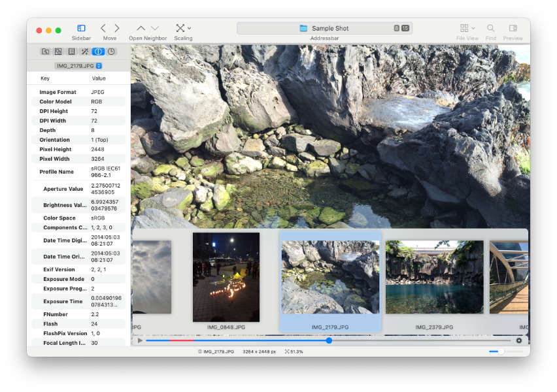
Task: Open the thumbnail bar settings gear
Action: coord(519,340)
